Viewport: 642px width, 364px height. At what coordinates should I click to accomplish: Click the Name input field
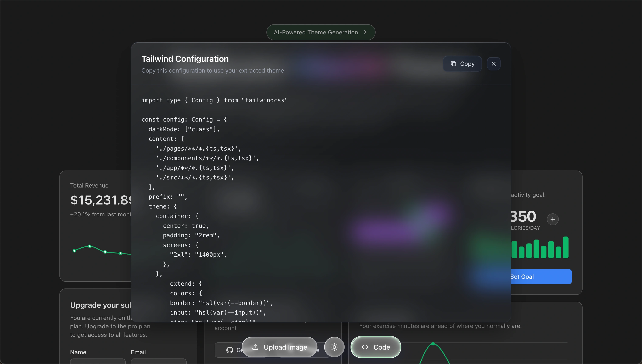click(x=98, y=361)
